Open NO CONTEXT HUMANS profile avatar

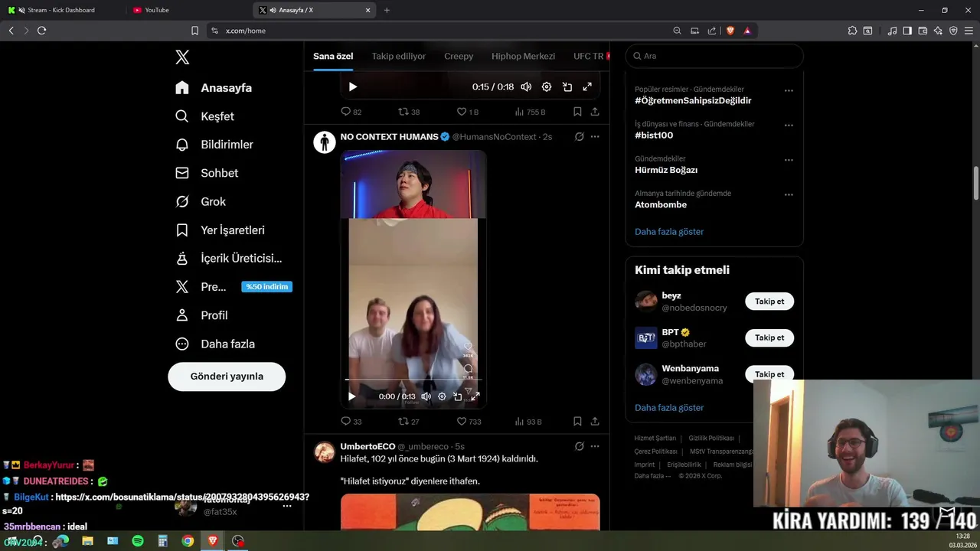point(325,142)
